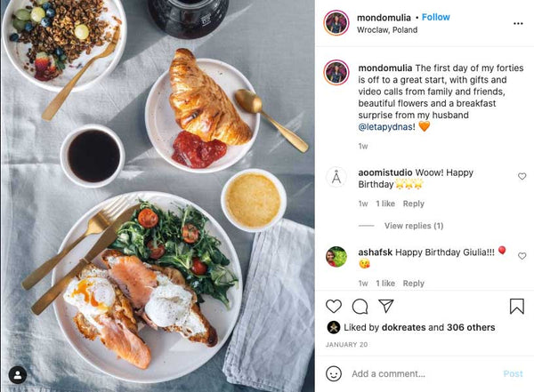The width and height of the screenshot is (534, 392).
Task: Open ashafsk's profile avatar
Action: tap(336, 257)
